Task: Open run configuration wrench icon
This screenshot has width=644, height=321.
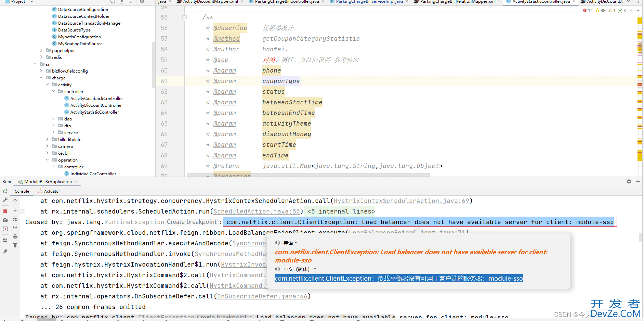Action: [5, 200]
